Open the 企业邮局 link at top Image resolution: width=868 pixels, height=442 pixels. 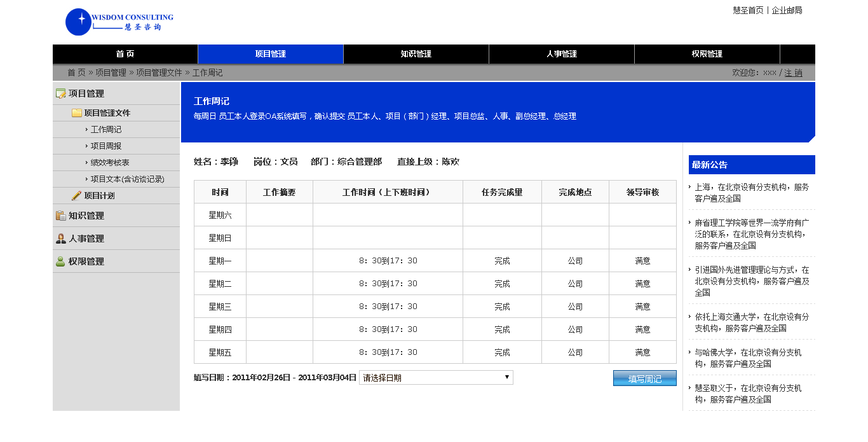pyautogui.click(x=787, y=10)
